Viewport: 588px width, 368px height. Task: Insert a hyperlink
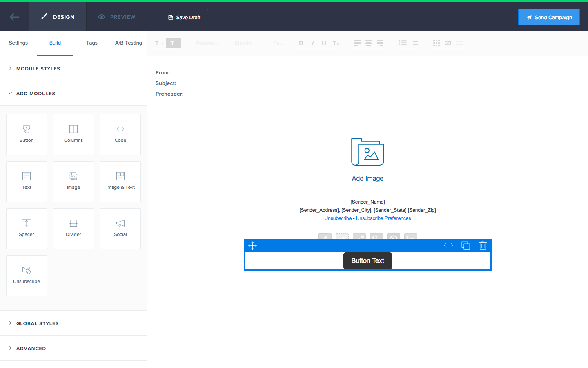pyautogui.click(x=448, y=43)
